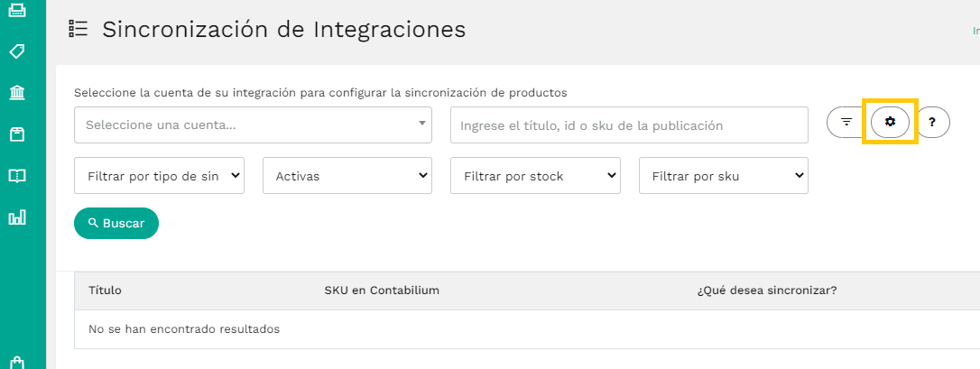The width and height of the screenshot is (980, 369).
Task: Open the bank building sidebar icon
Action: (x=16, y=93)
